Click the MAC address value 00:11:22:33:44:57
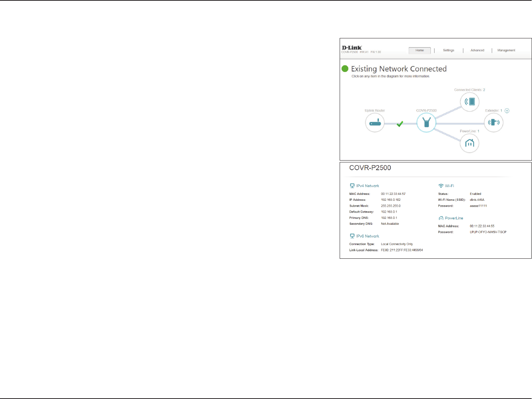The width and height of the screenshot is (532, 399). click(x=393, y=194)
